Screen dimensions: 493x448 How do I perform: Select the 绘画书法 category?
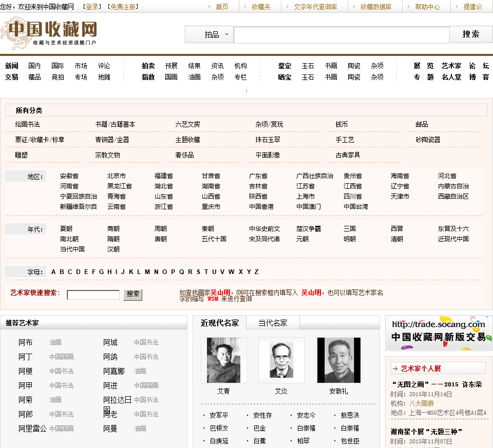click(x=27, y=124)
